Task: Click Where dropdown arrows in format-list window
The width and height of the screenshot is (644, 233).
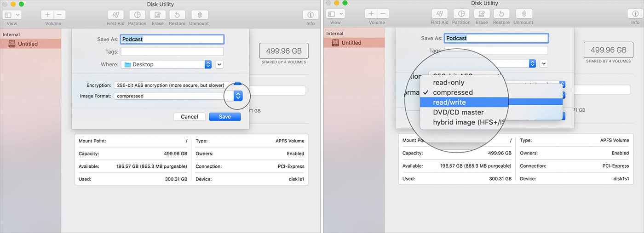Action: pos(532,63)
